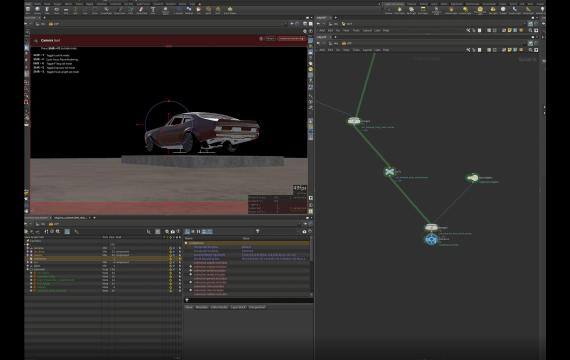570x360 pixels.
Task: Add a new tab in the lower network pane
Action: [x=335, y=37]
